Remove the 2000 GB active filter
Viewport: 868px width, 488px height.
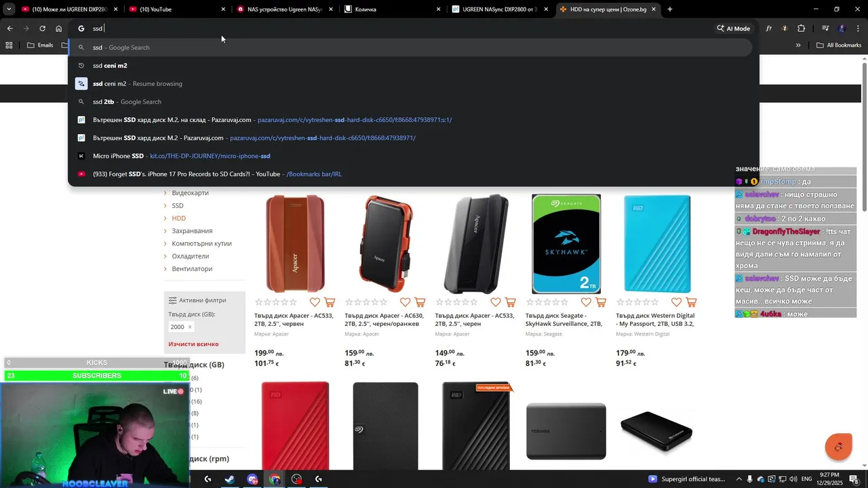tap(189, 327)
